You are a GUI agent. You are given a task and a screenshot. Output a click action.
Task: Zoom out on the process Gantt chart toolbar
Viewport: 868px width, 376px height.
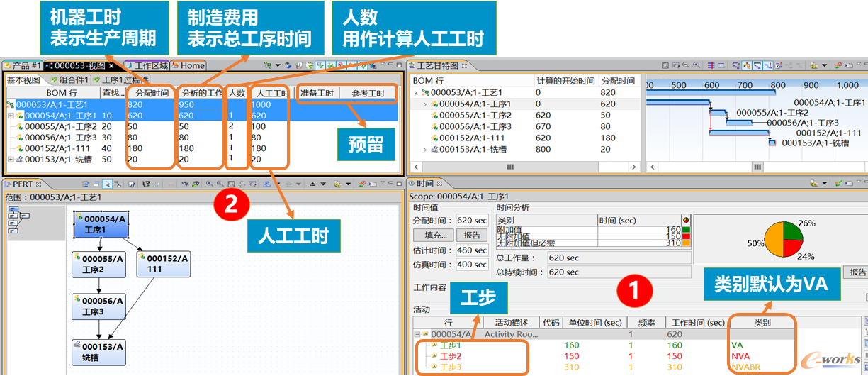click(x=686, y=65)
